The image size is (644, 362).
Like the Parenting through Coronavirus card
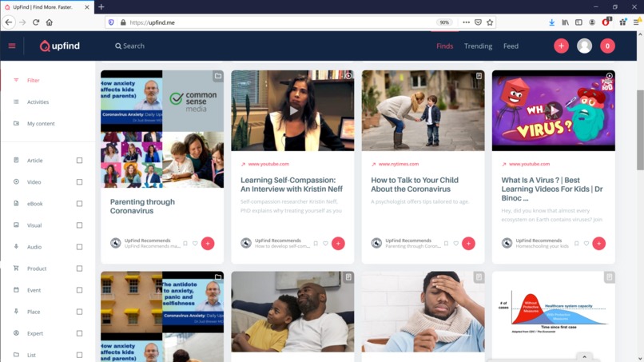pyautogui.click(x=195, y=243)
